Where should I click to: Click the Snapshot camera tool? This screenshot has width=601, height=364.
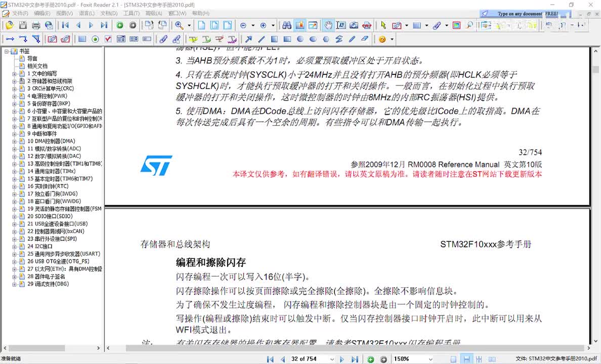354,25
